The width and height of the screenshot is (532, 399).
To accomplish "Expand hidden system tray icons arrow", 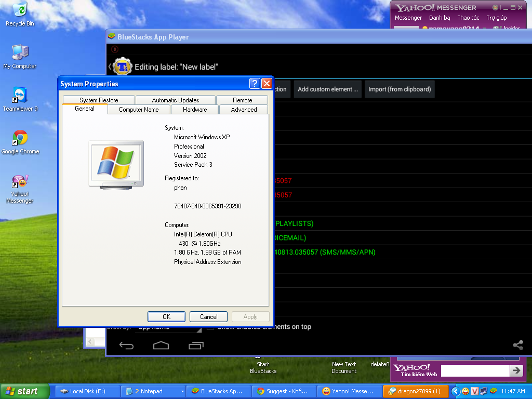I will (x=455, y=391).
